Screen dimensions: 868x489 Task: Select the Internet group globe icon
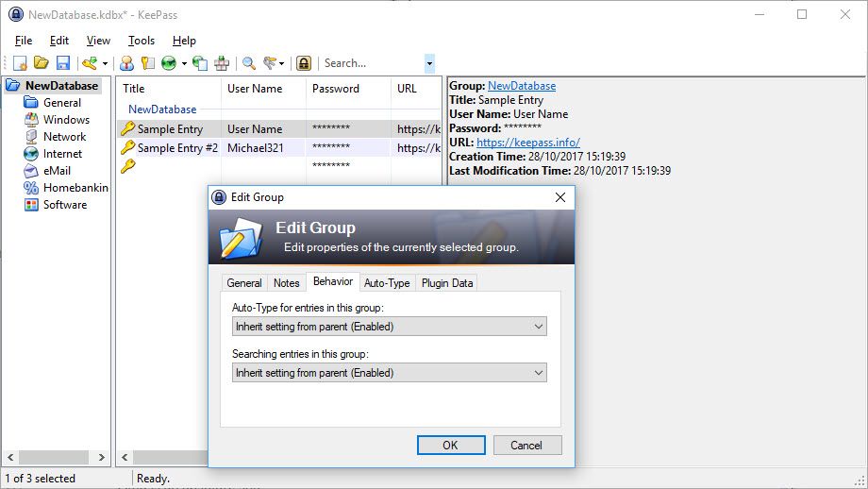[x=31, y=153]
